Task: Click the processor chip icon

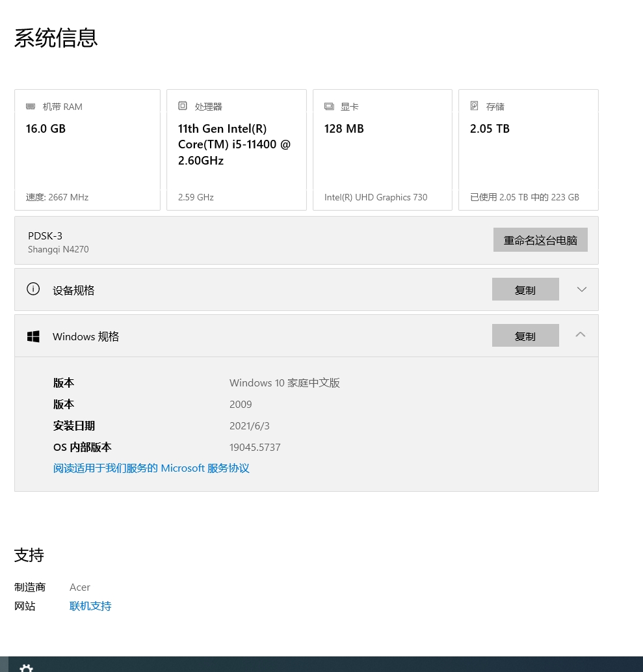Action: point(183,106)
